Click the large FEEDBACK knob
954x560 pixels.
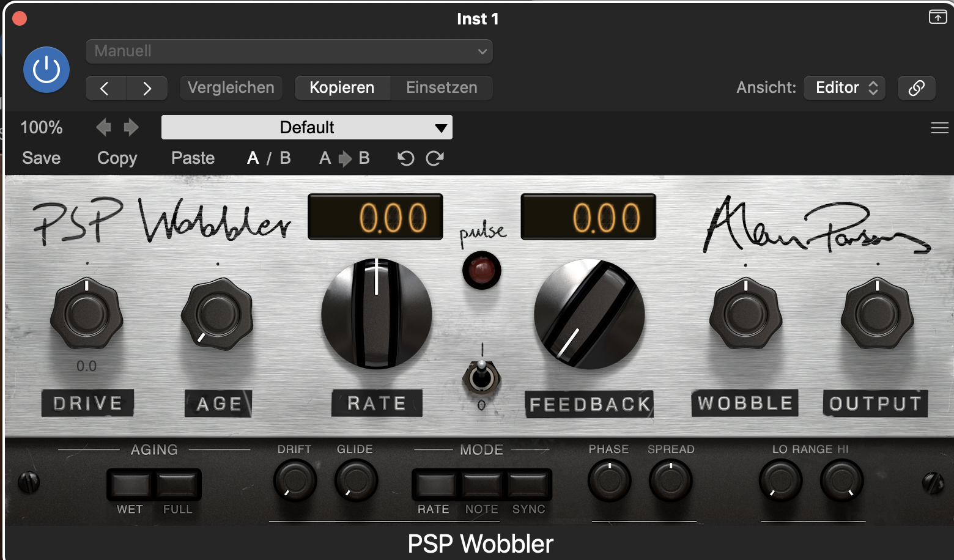589,314
